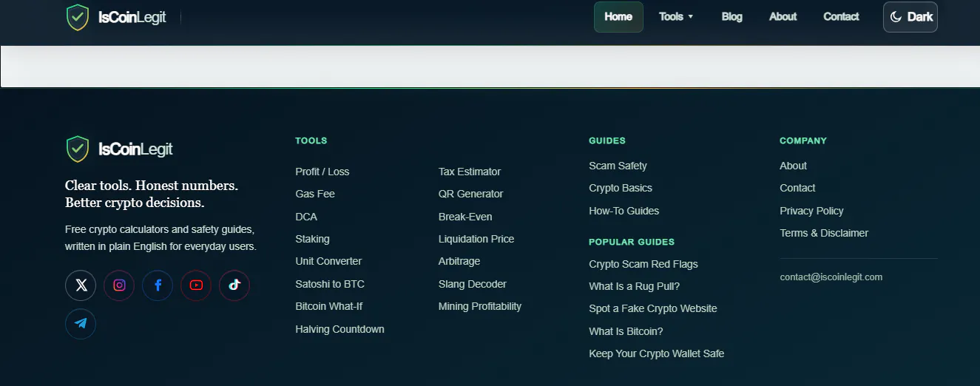Expand the Tools dropdown menu
The width and height of the screenshot is (980, 386).
[676, 17]
